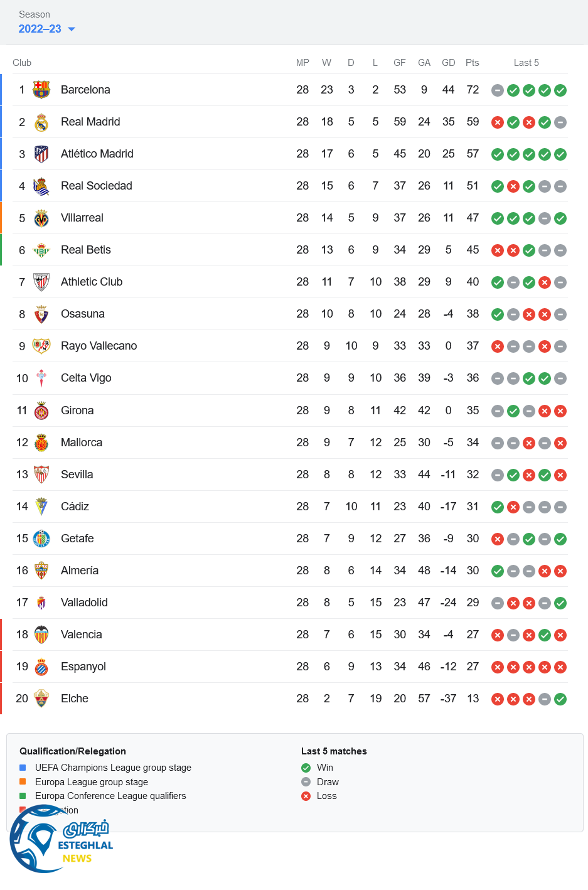Click the Barcelona club crest
The height and width of the screenshot is (890, 588).
coord(41,90)
